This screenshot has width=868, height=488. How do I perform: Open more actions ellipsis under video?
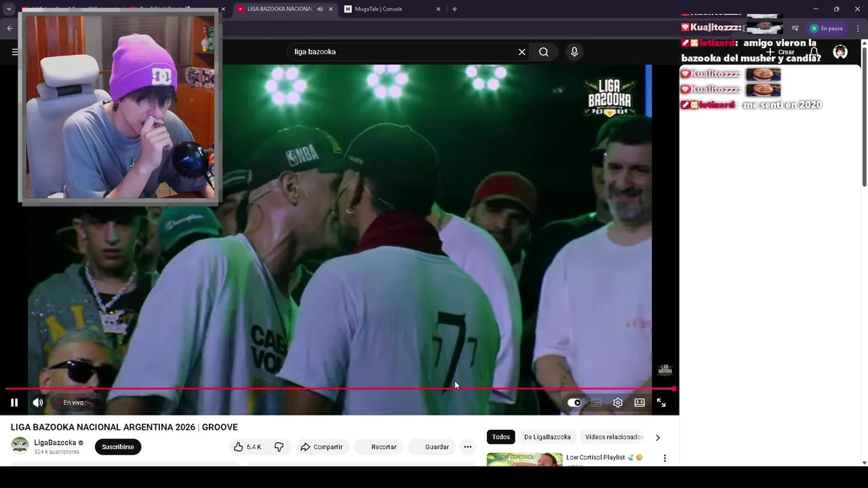(467, 447)
